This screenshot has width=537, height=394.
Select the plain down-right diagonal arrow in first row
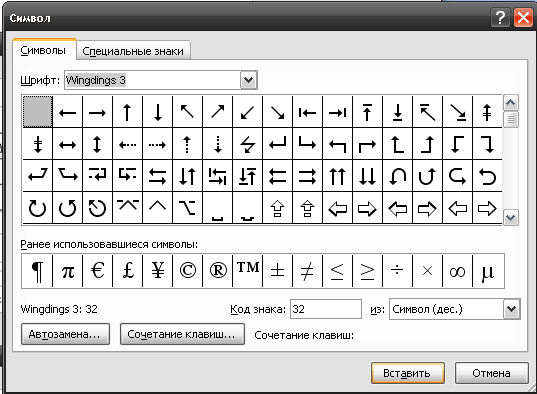point(277,112)
